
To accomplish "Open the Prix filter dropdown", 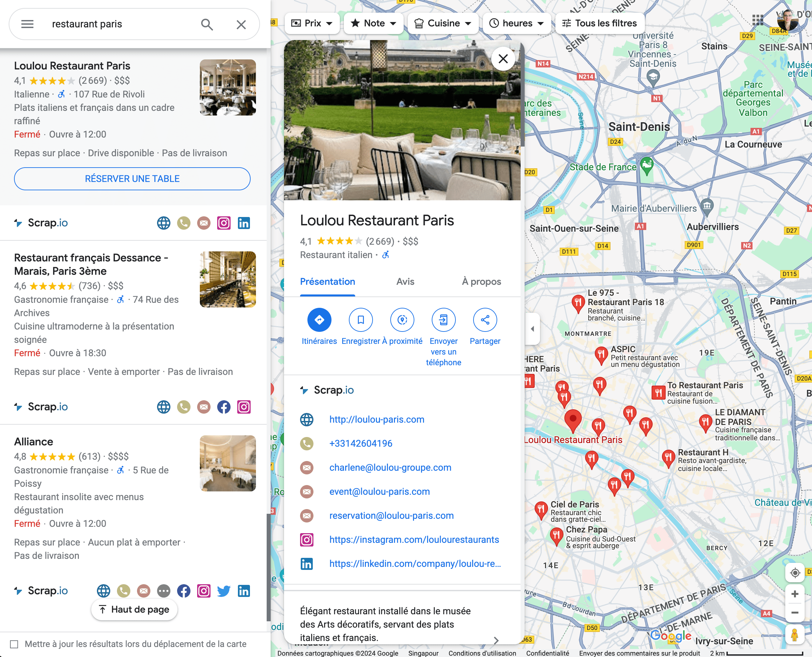I will click(312, 23).
